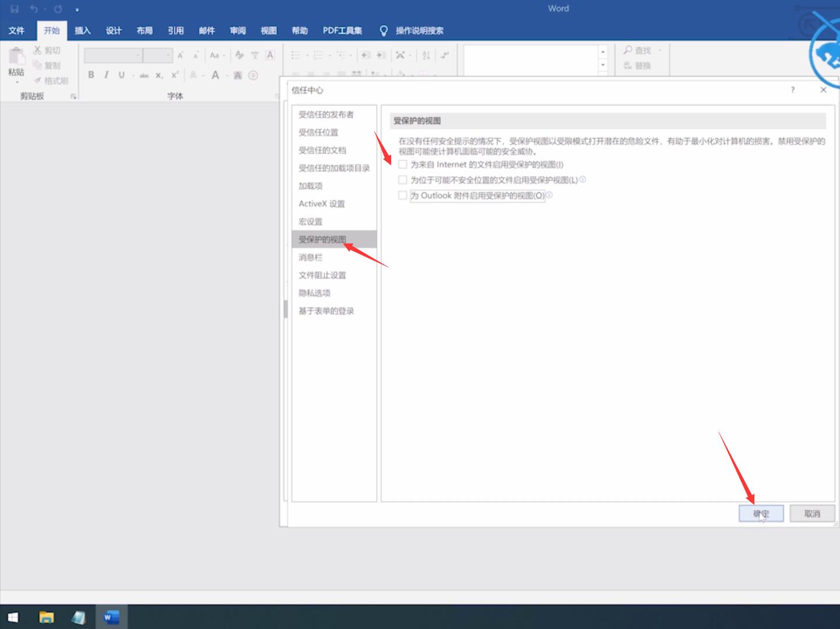Open File Explorer from the taskbar
The width and height of the screenshot is (840, 629).
pyautogui.click(x=46, y=617)
